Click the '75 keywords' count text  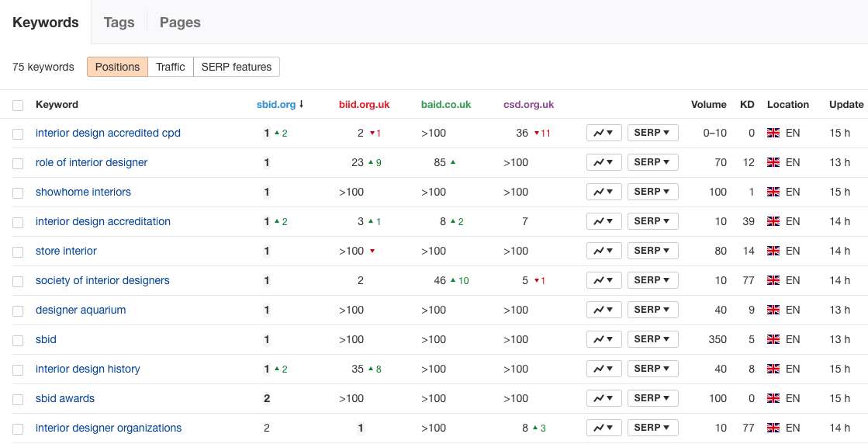[43, 67]
